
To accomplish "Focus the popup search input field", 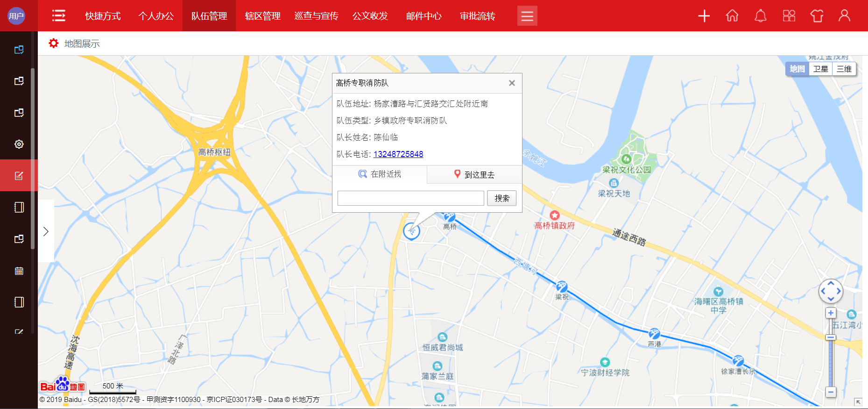I will click(411, 198).
